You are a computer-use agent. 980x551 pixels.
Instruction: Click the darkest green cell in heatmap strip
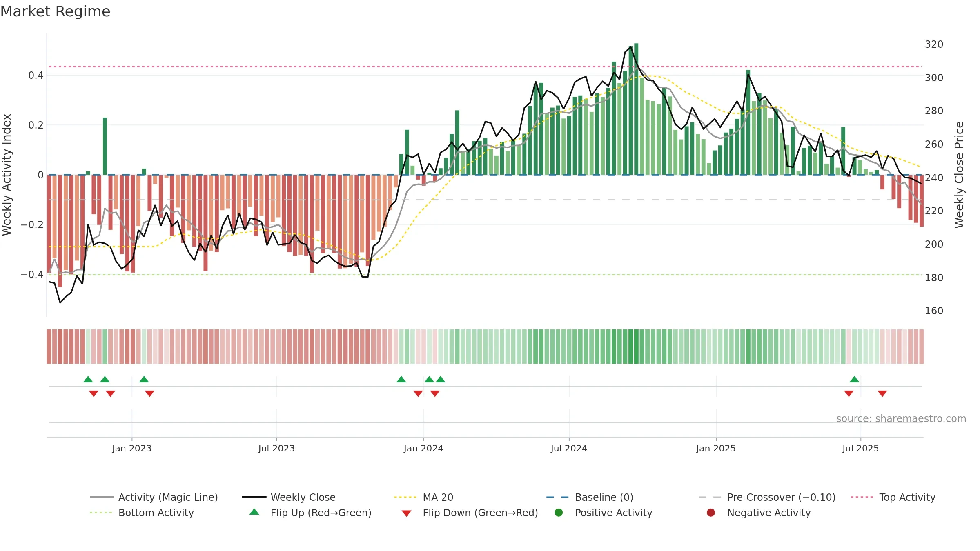click(x=636, y=347)
